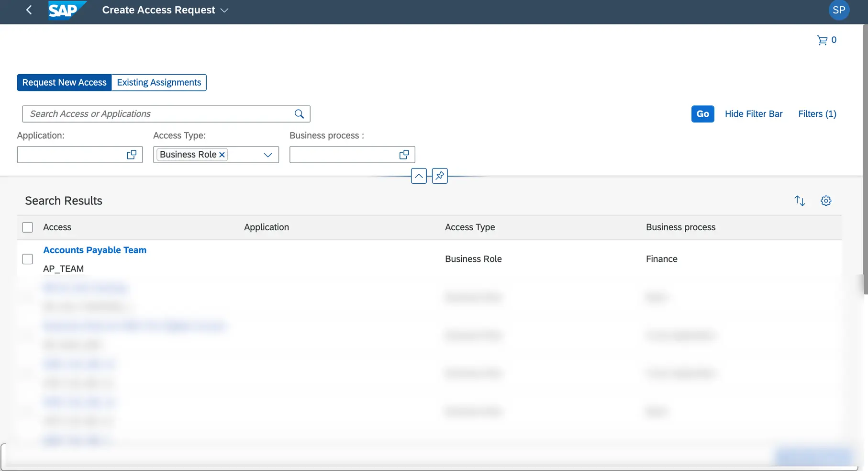This screenshot has width=868, height=471.
Task: Expand the Access Type dropdown
Action: pyautogui.click(x=267, y=155)
